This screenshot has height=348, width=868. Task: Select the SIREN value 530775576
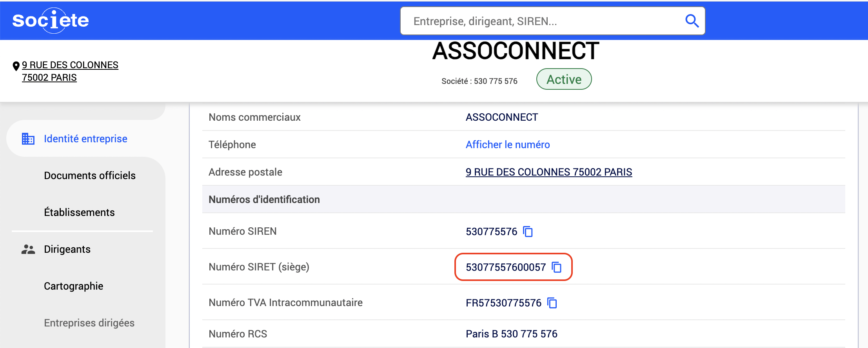tap(492, 232)
